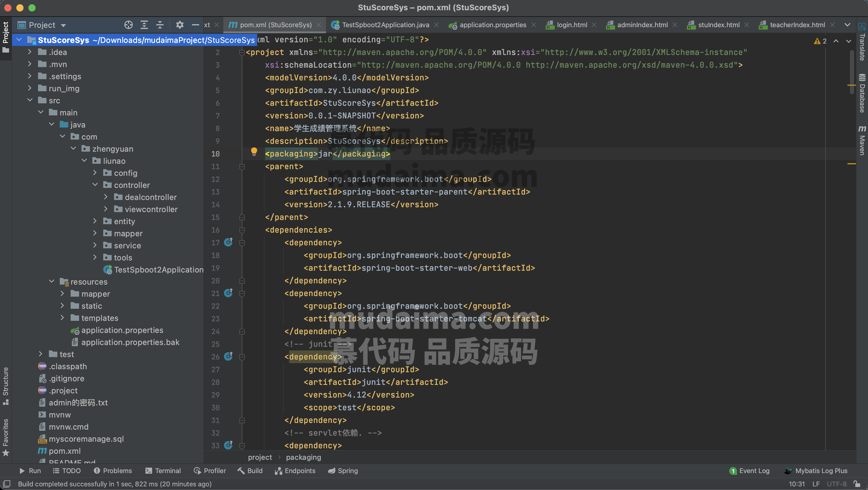Hide the Project panel with minus icon
Image resolution: width=868 pixels, height=490 pixels.
click(x=196, y=25)
